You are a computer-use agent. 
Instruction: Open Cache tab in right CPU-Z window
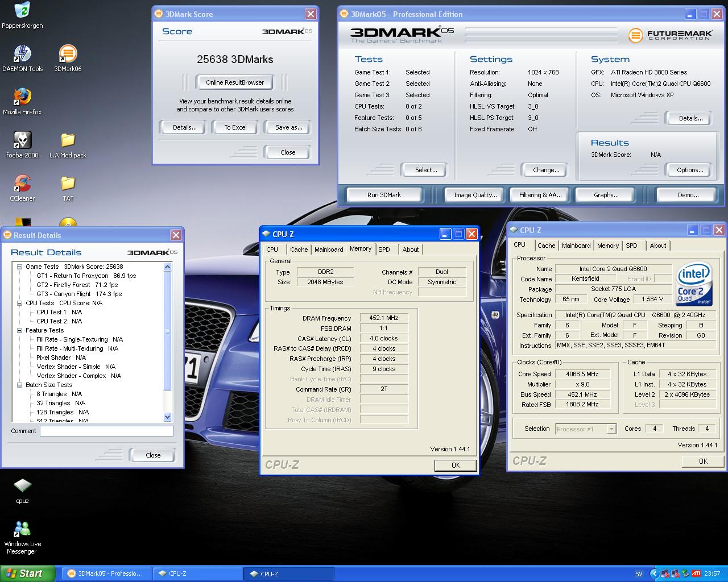[546, 246]
